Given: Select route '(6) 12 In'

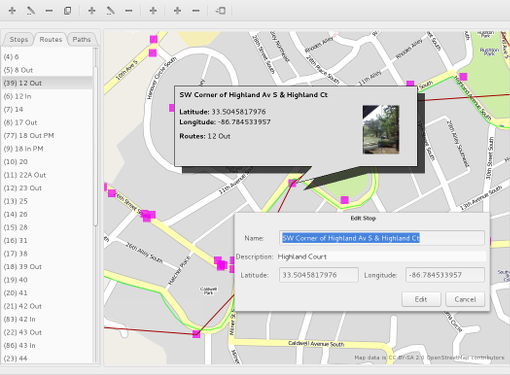Looking at the screenshot, I should (47, 96).
